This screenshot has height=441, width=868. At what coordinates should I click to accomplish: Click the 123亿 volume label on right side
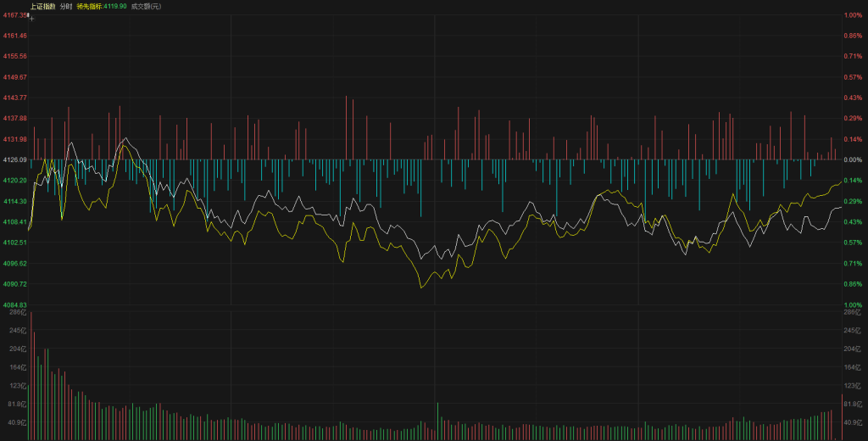pos(851,386)
